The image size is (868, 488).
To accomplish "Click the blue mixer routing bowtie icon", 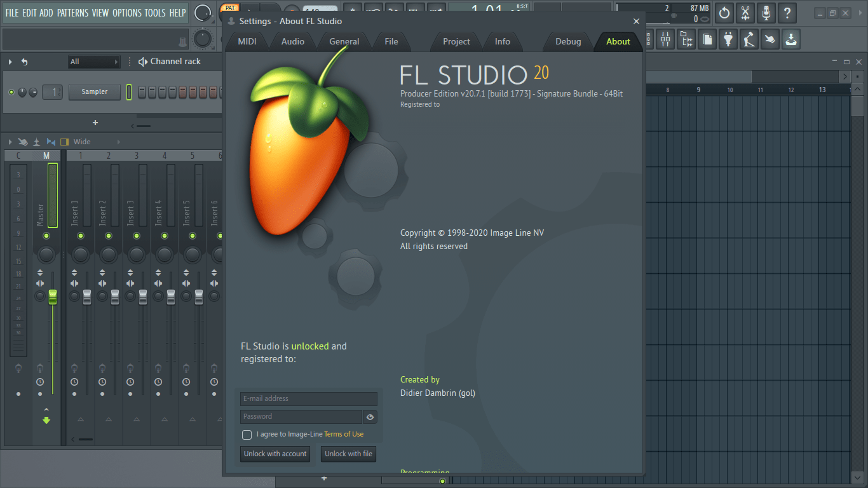I will 51,142.
